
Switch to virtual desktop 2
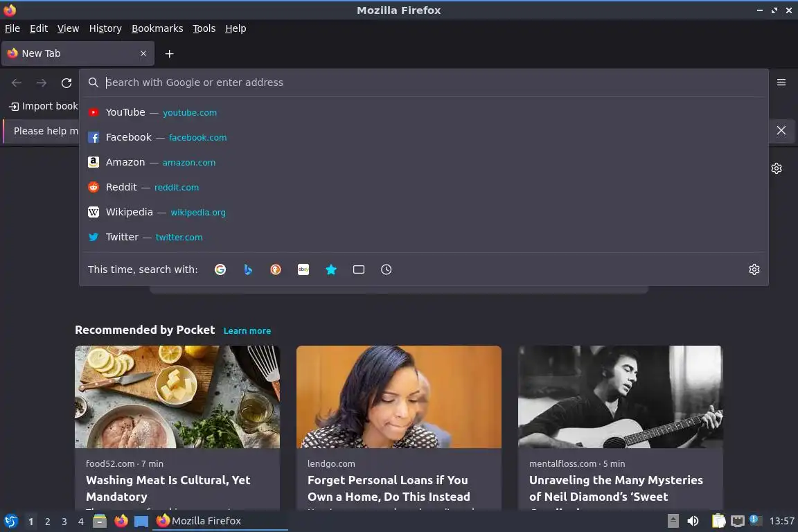tap(47, 522)
